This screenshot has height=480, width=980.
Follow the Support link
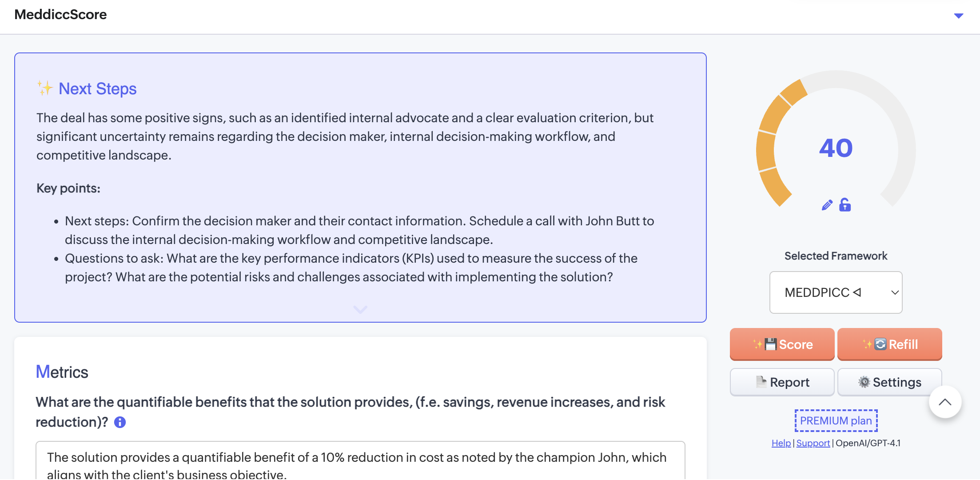(x=813, y=443)
